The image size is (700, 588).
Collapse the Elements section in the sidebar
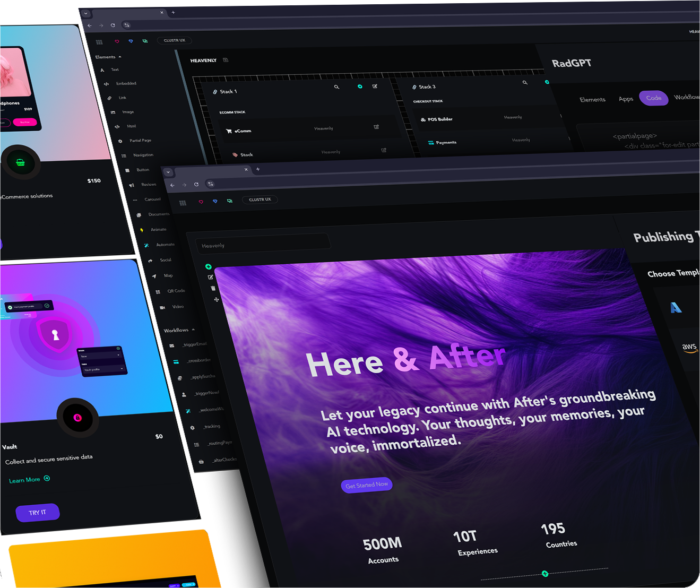pyautogui.click(x=108, y=57)
